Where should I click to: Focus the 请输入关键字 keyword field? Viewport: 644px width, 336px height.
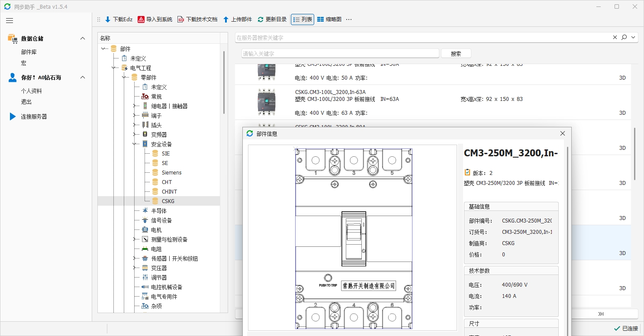point(341,53)
